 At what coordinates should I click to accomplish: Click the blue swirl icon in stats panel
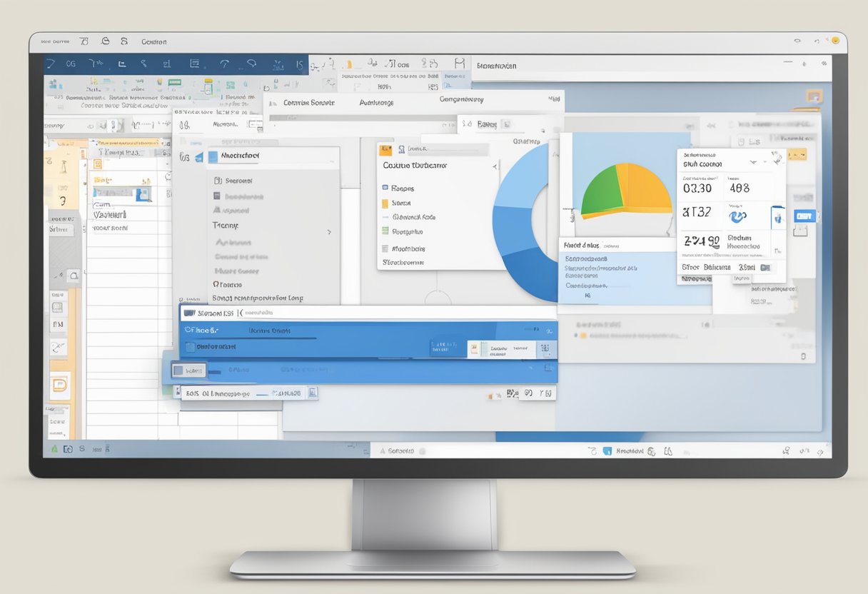click(x=737, y=215)
